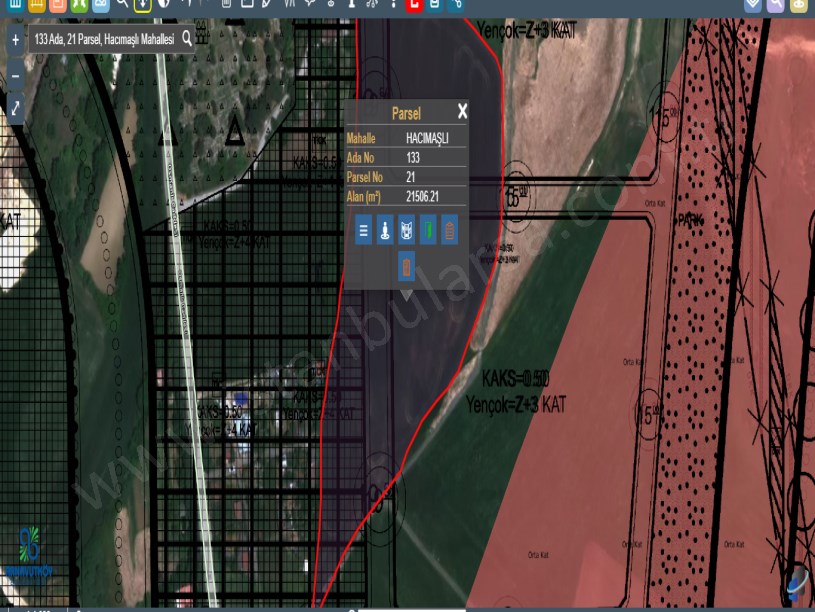The width and height of the screenshot is (815, 612).
Task: Open the map sheet icon in Parsel popup
Action: point(406,229)
